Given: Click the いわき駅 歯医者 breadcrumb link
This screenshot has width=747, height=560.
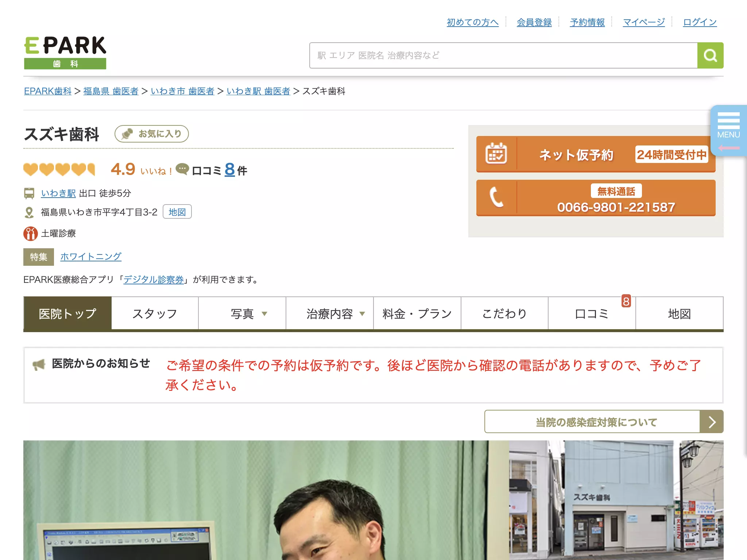Looking at the screenshot, I should coord(258,91).
